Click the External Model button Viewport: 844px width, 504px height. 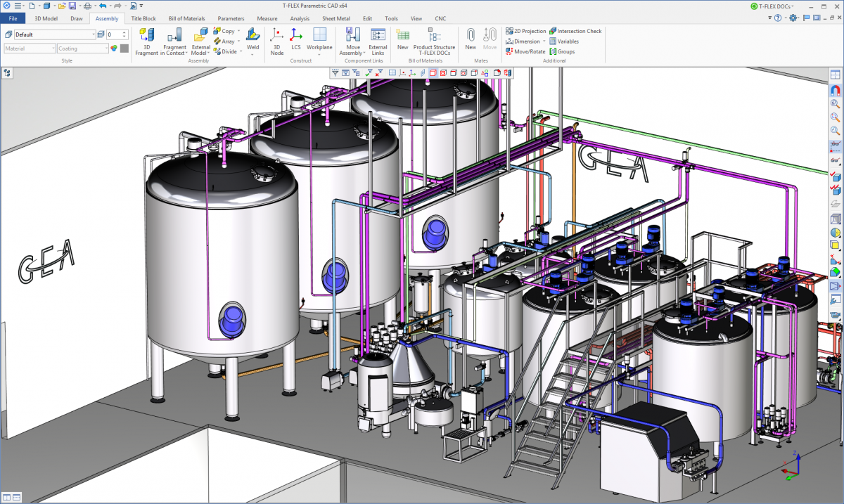pos(201,41)
